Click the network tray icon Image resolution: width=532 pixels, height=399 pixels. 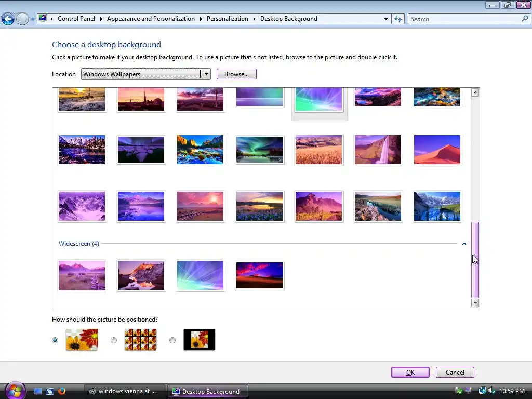(x=482, y=391)
